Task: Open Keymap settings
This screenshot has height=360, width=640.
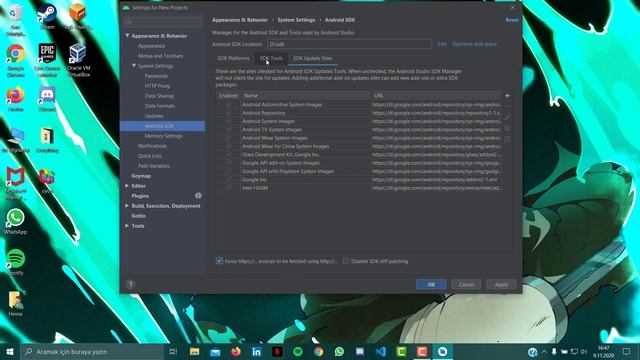Action: [141, 176]
